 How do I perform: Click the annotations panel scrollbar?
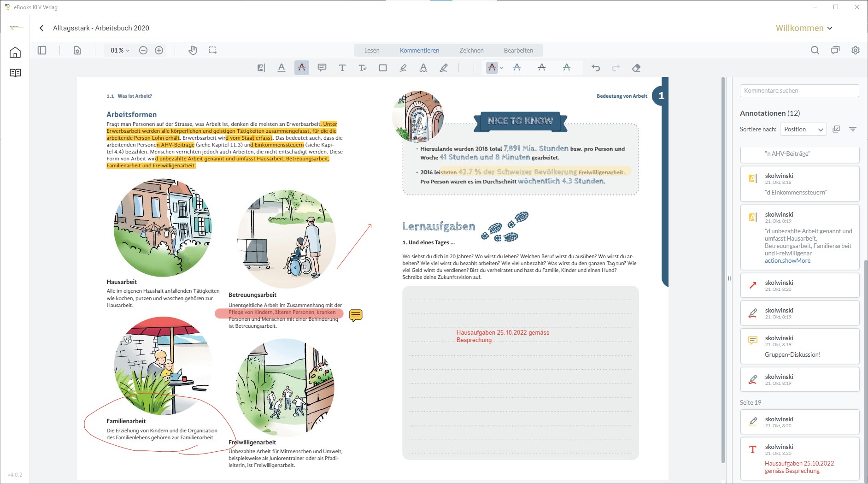(x=865, y=372)
